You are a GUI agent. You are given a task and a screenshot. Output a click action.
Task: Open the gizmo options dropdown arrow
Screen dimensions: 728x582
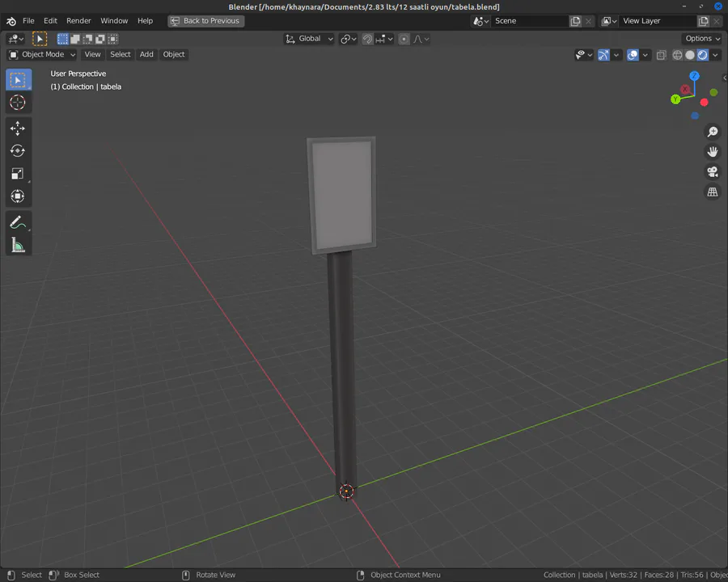pos(616,55)
